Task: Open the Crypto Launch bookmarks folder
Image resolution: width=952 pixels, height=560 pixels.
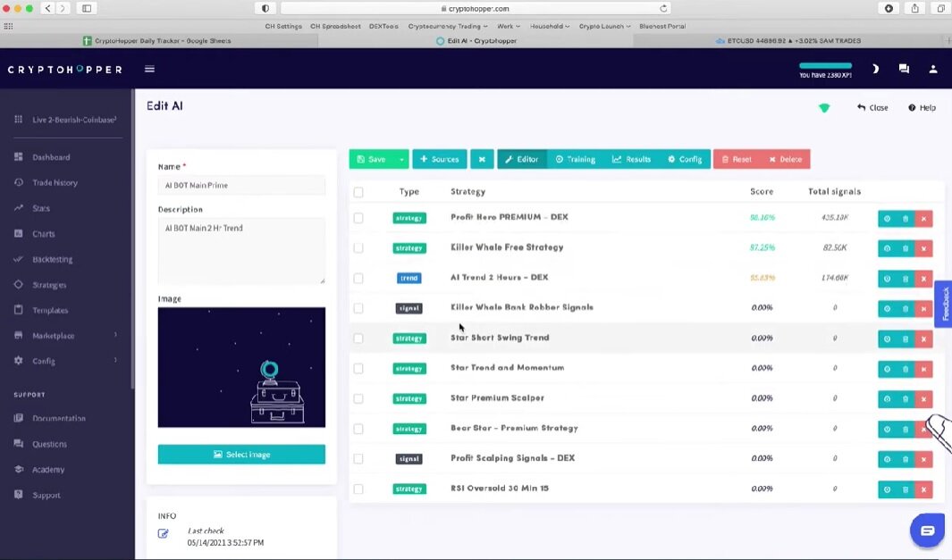Action: (x=604, y=26)
